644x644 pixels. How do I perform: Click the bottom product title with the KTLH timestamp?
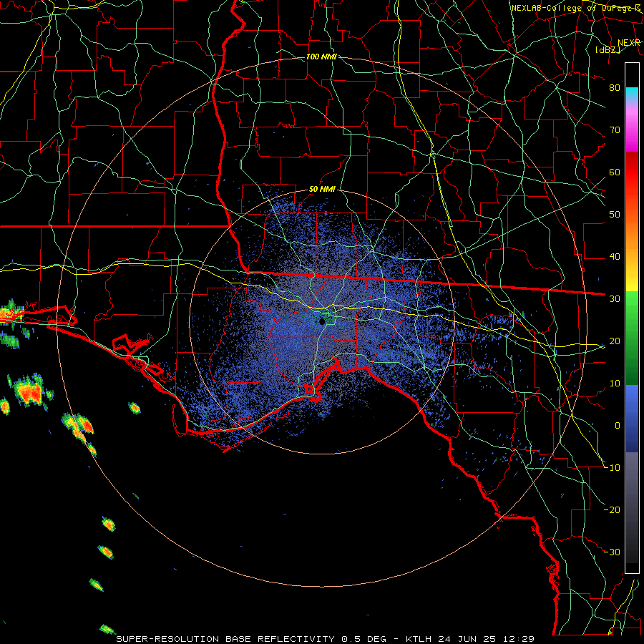(325, 639)
